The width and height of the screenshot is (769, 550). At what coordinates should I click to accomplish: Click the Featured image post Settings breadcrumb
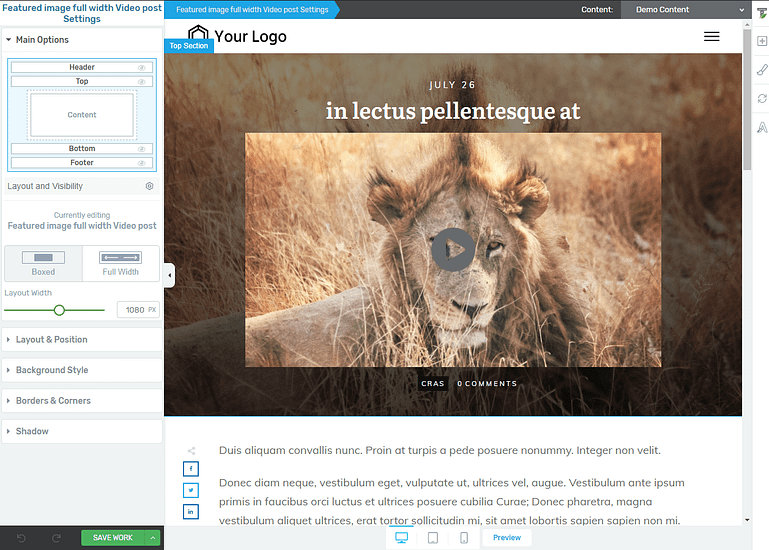[252, 9]
